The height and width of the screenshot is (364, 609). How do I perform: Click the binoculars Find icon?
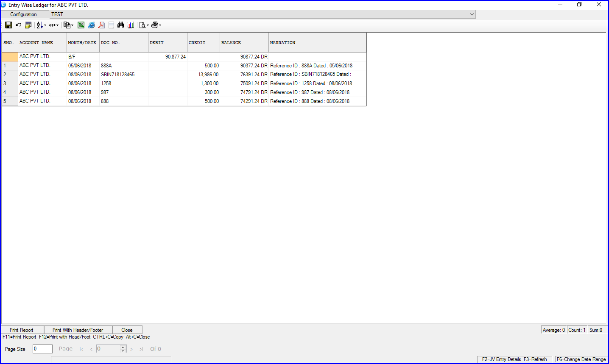click(121, 25)
